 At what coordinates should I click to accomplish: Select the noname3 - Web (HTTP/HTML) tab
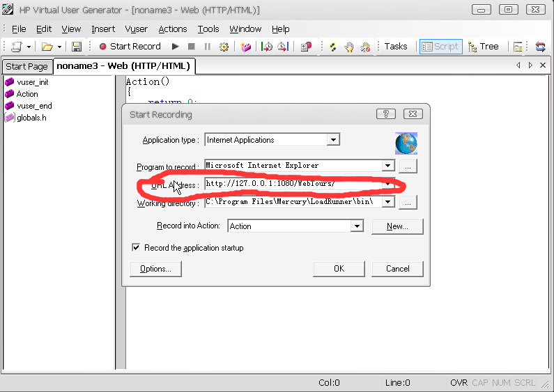[123, 66]
